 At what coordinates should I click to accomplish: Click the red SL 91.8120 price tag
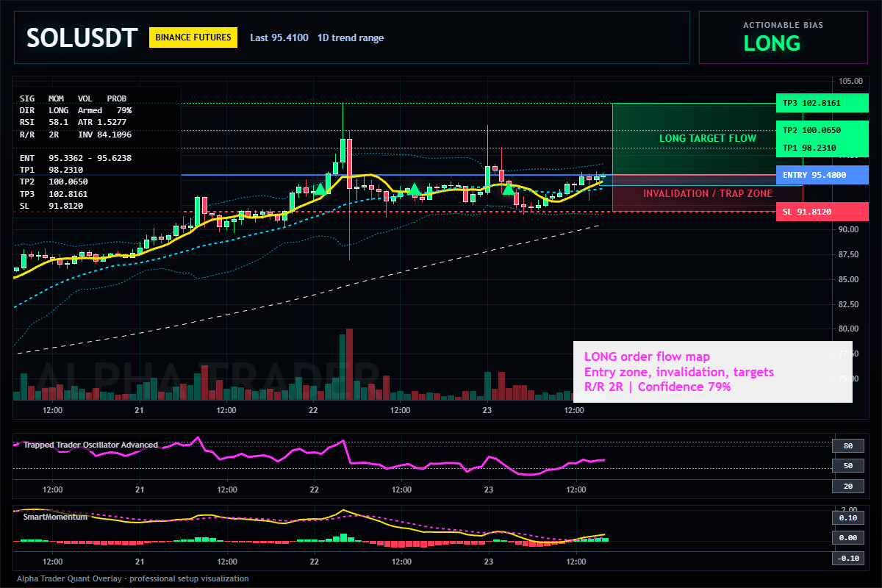tap(822, 212)
